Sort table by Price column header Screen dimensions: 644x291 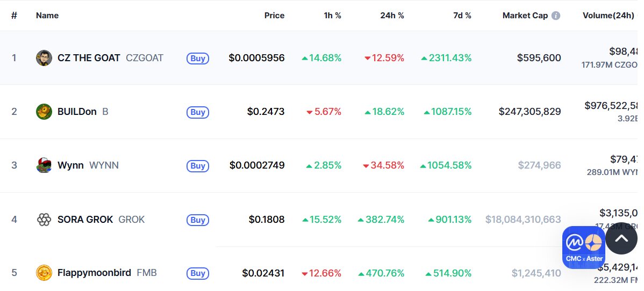pyautogui.click(x=274, y=16)
